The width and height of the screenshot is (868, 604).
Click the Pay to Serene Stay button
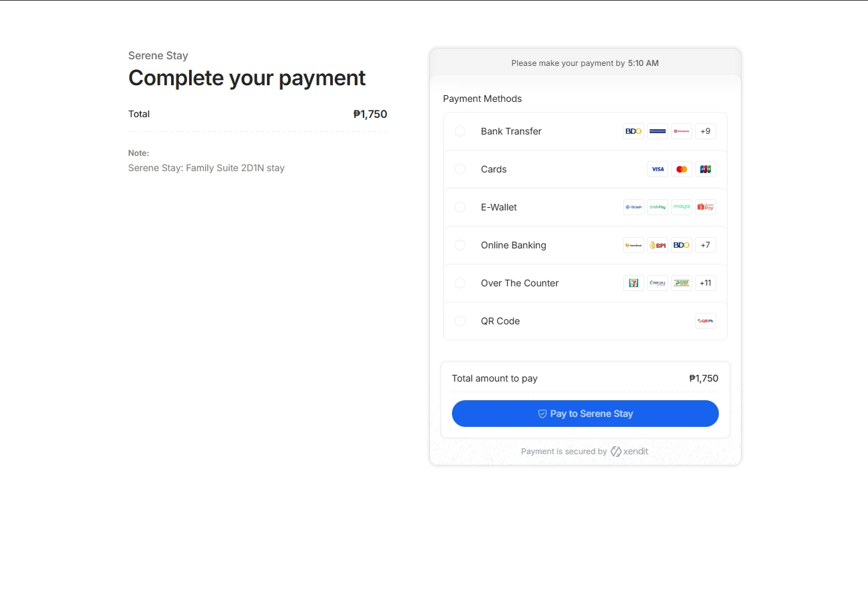(x=585, y=414)
